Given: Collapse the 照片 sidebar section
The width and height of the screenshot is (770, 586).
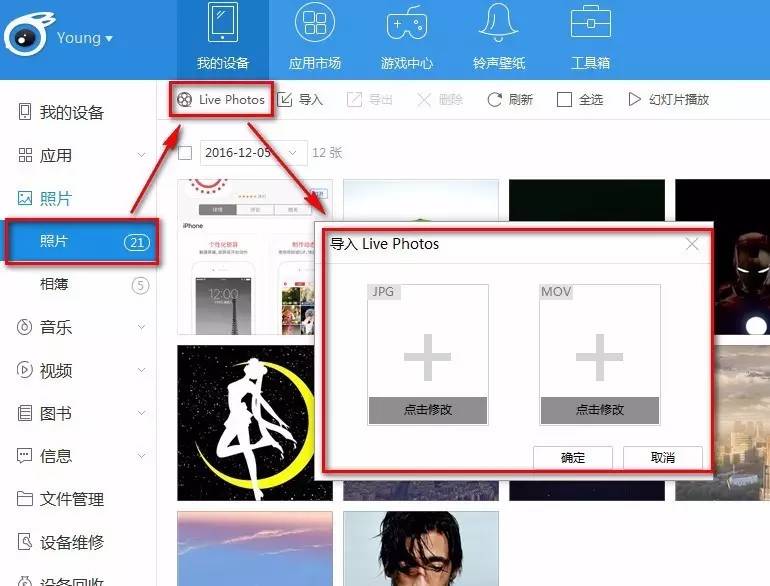Looking at the screenshot, I should [45, 198].
